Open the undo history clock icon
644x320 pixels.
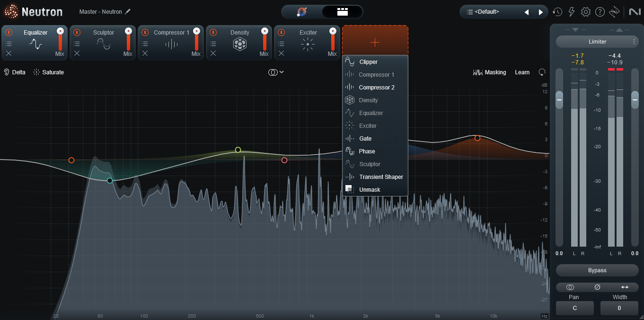[557, 12]
